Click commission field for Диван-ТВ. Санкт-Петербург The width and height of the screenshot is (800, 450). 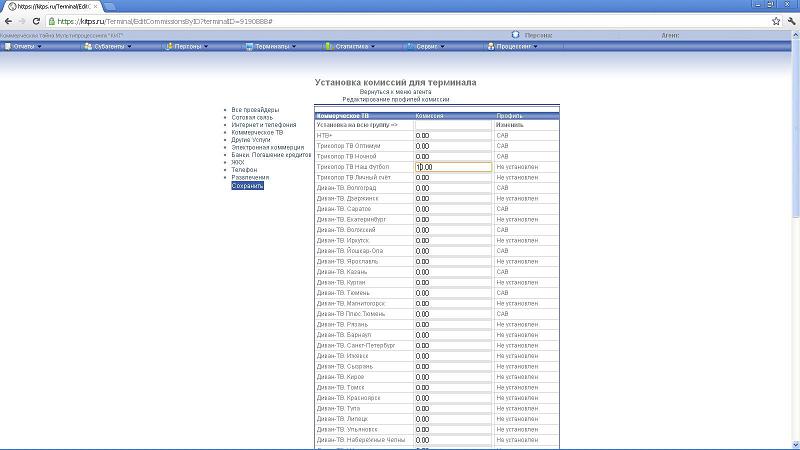click(x=453, y=345)
